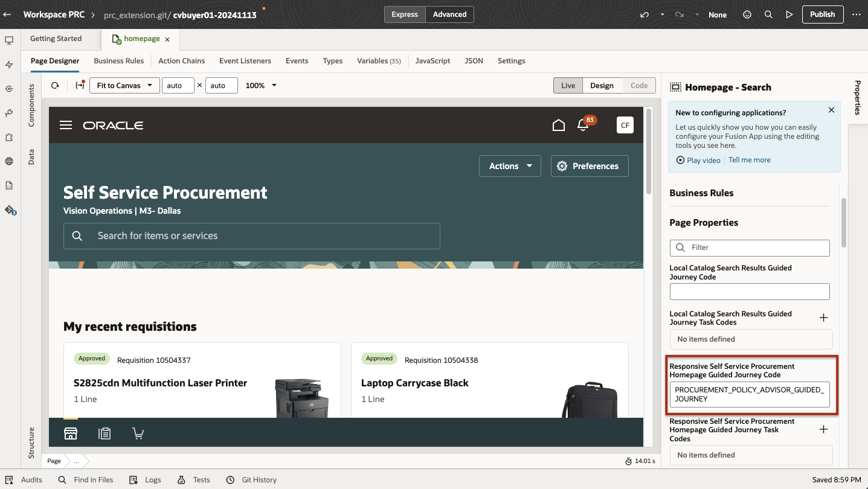Screen dimensions: 868x489
Task: Click the CF user avatar
Action: click(625, 125)
